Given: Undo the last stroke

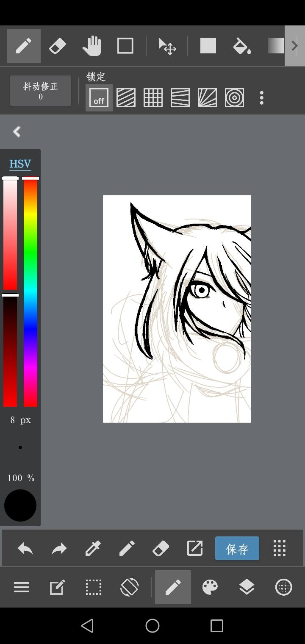Looking at the screenshot, I should pos(25,549).
